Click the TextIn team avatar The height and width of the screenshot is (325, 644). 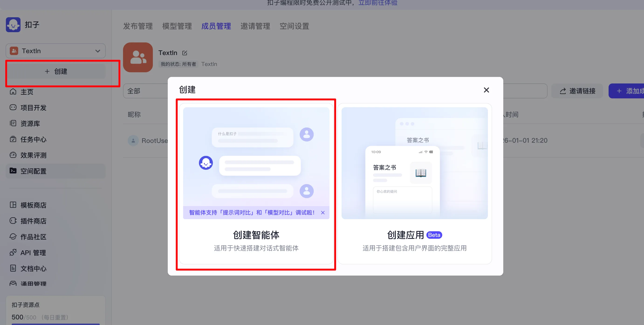[138, 57]
